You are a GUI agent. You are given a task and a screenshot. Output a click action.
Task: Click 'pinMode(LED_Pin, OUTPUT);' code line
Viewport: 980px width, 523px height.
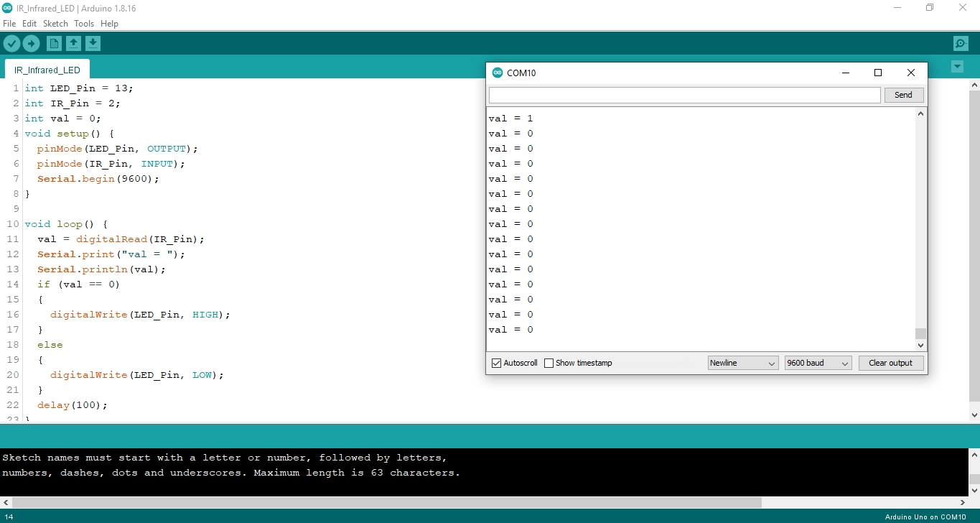[x=118, y=149]
